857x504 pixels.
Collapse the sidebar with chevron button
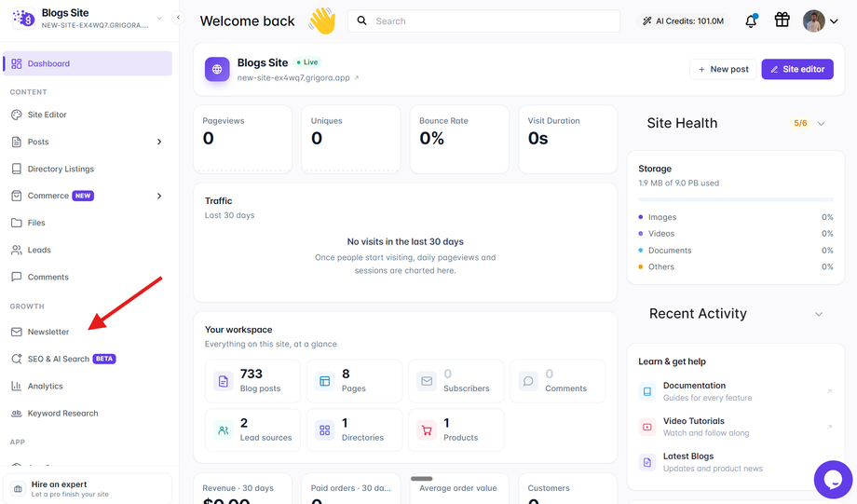[178, 18]
